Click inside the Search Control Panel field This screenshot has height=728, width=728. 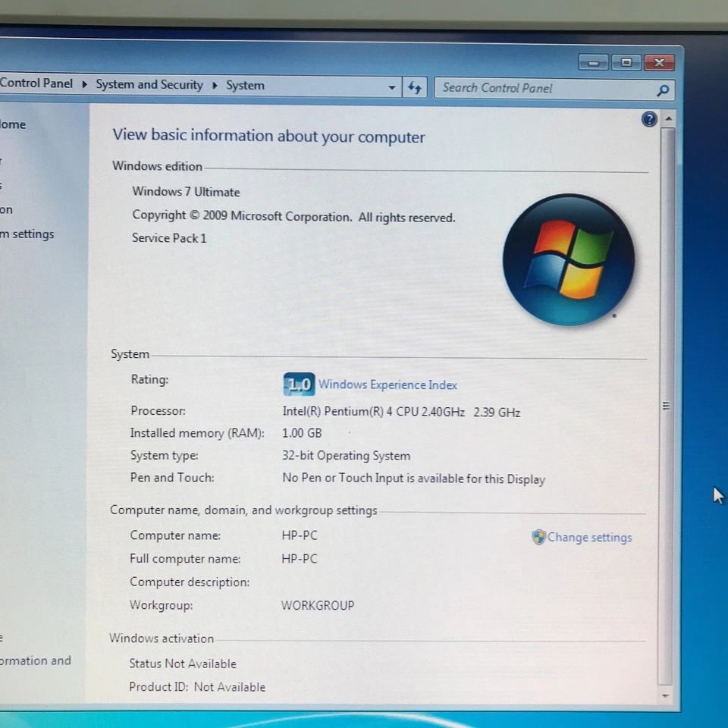531,89
